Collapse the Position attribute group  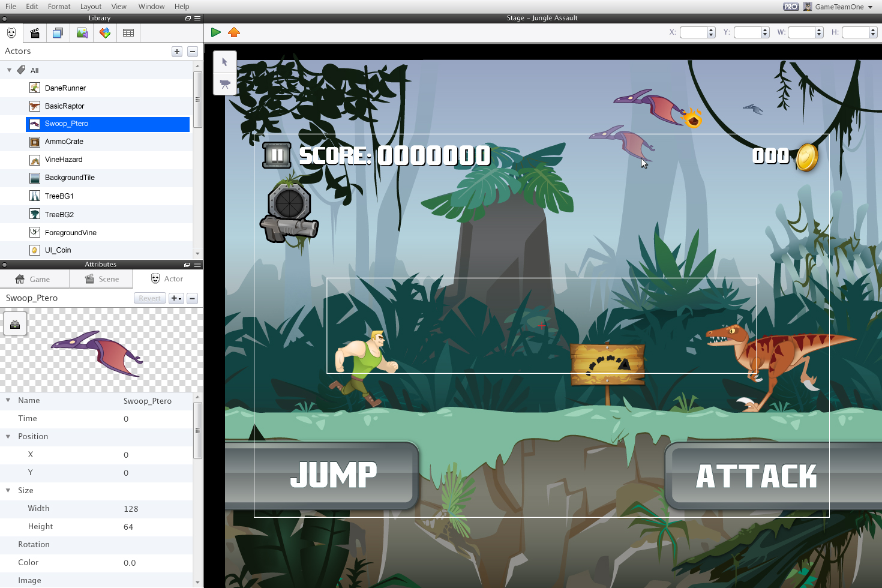[8, 437]
